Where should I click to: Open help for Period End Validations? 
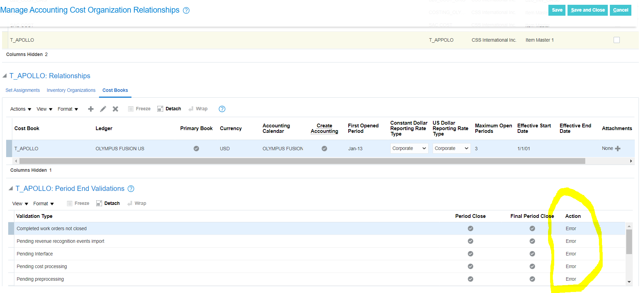click(x=131, y=189)
